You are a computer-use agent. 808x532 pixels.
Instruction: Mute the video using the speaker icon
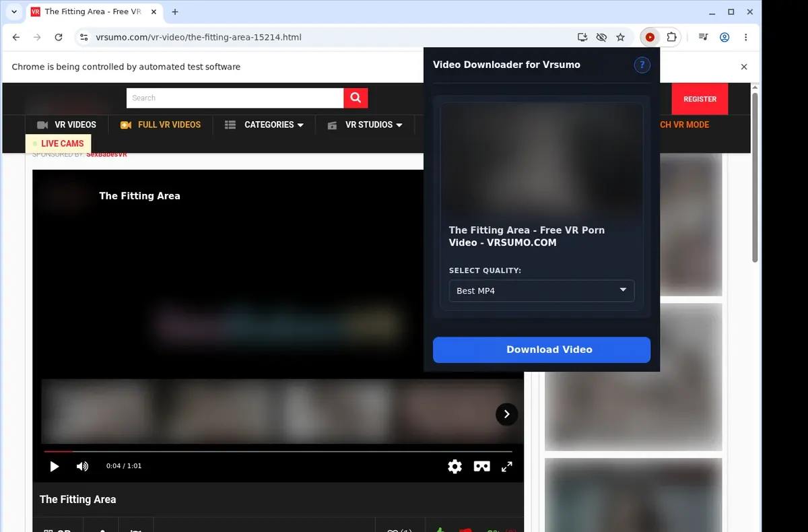(x=82, y=466)
